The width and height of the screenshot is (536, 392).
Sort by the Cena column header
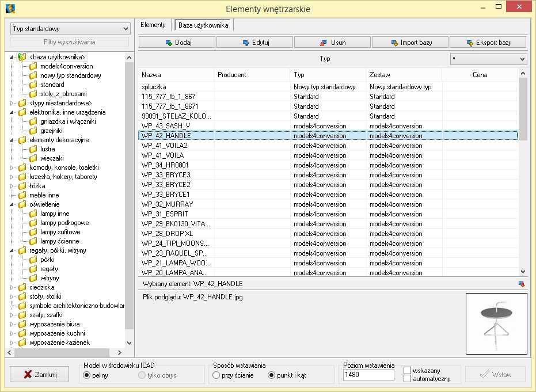(x=480, y=75)
